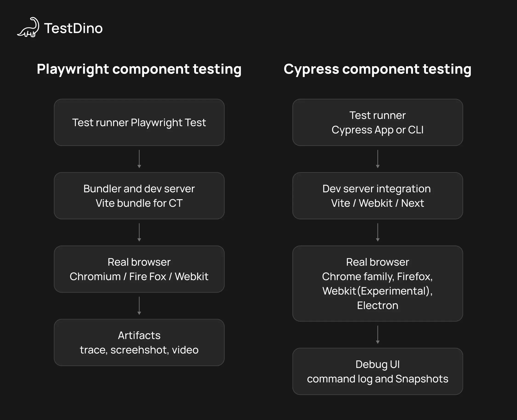Viewport: 517px width, 420px height.
Task: Select the Playwright component testing heading
Action: (x=139, y=69)
